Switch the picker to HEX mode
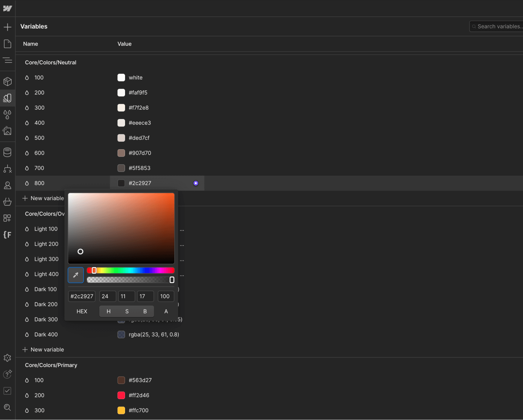This screenshot has width=523, height=420. [x=81, y=311]
